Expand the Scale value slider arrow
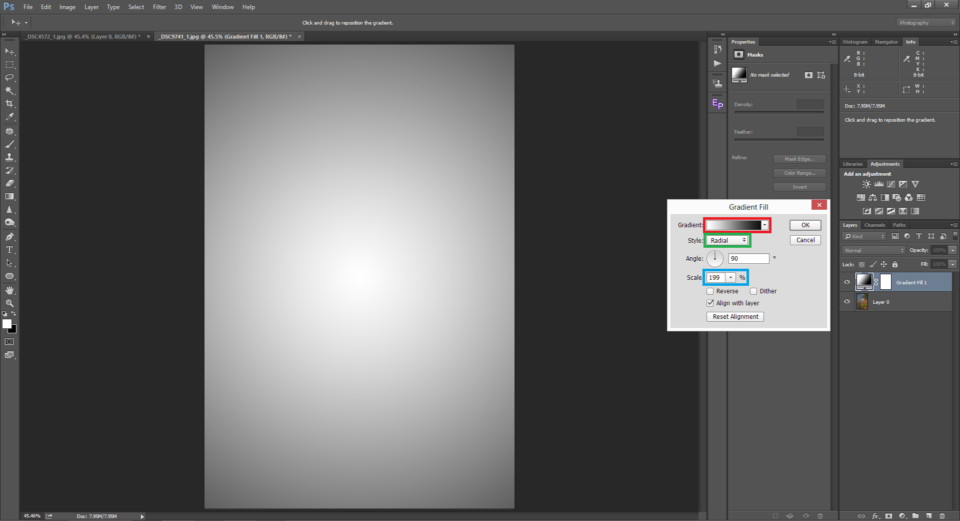 click(731, 277)
